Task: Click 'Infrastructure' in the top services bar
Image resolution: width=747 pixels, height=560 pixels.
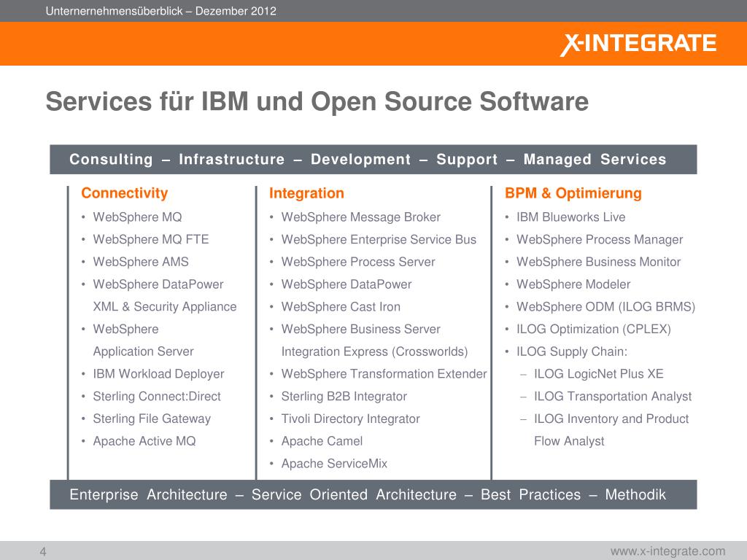Action: point(231,159)
